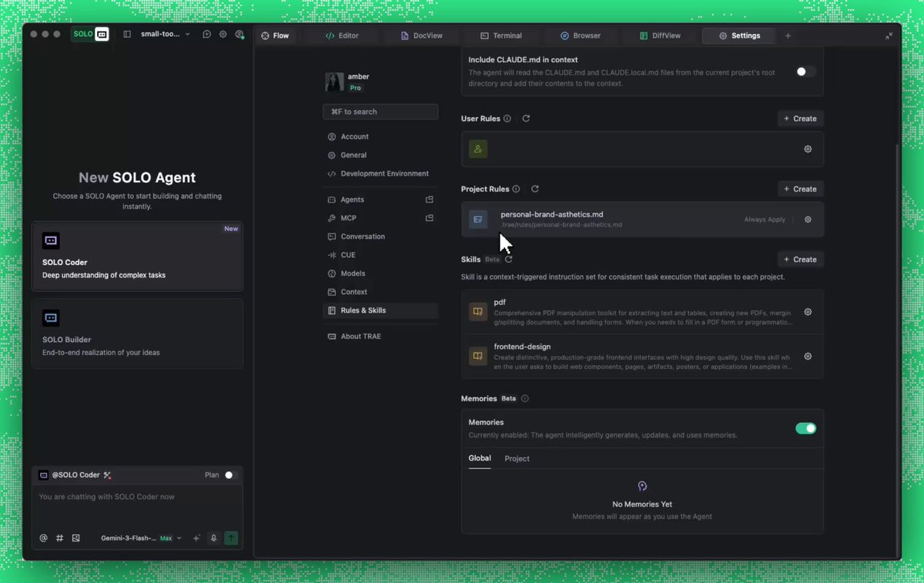Click the settings search field
Image resolution: width=924 pixels, height=583 pixels.
[380, 112]
